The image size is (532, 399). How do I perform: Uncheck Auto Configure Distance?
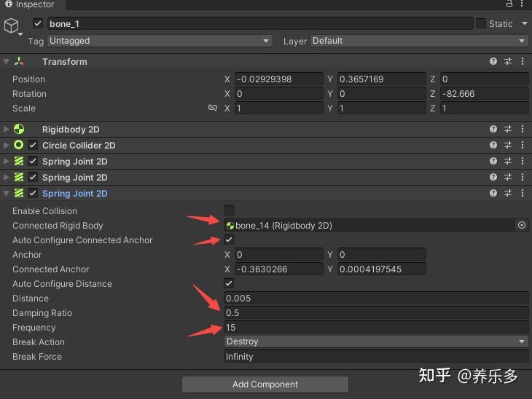coord(229,283)
